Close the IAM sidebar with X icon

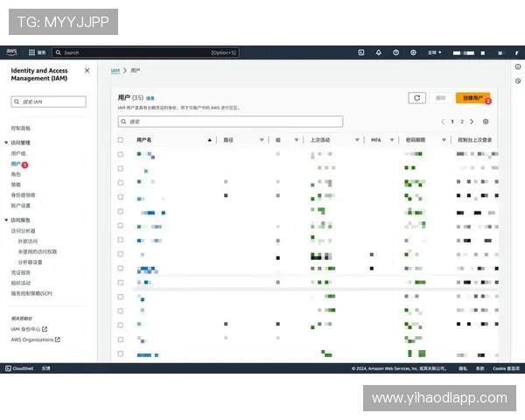[87, 71]
